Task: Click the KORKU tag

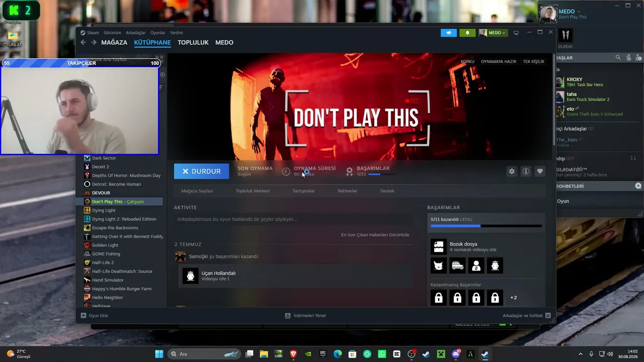Action: click(x=467, y=61)
